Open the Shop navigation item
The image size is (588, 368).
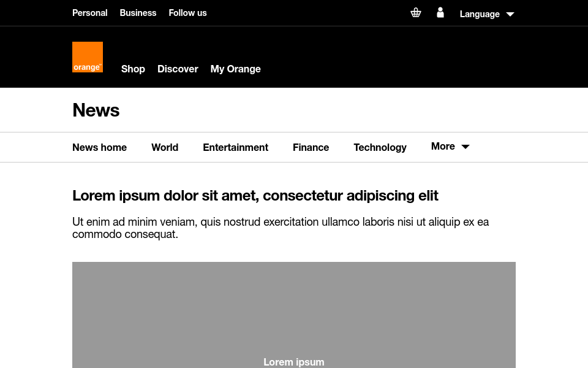[133, 69]
